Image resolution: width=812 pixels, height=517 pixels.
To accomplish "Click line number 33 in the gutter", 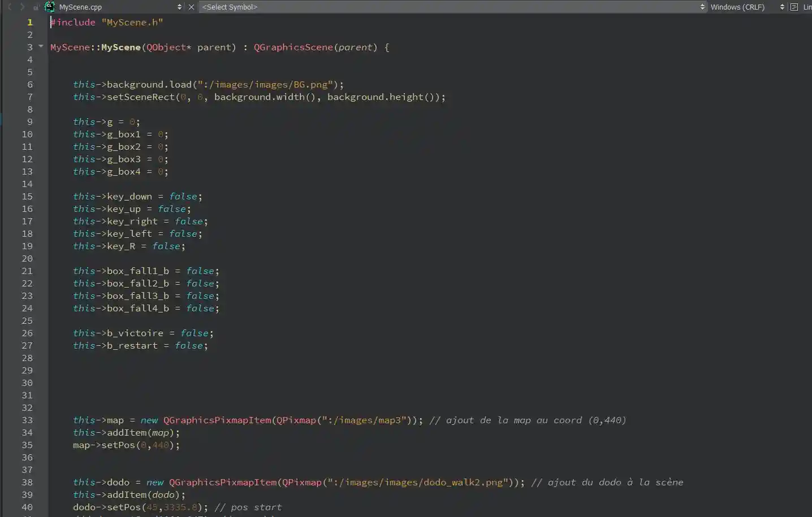I will [27, 420].
